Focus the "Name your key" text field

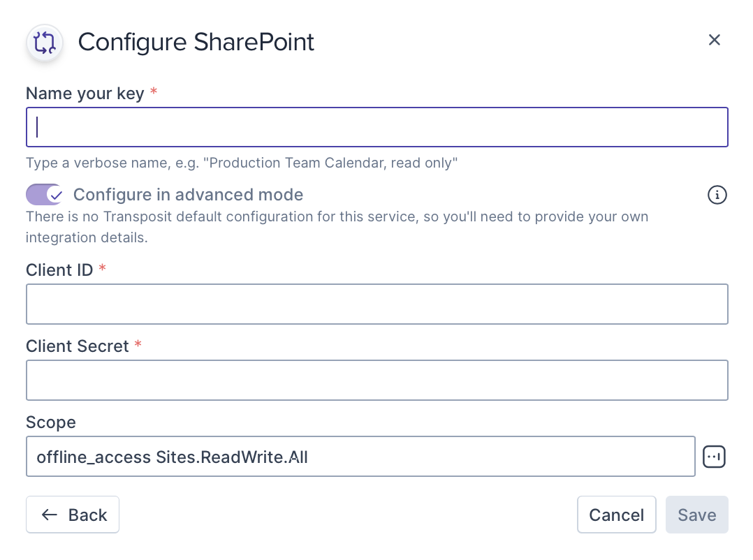[x=377, y=127]
